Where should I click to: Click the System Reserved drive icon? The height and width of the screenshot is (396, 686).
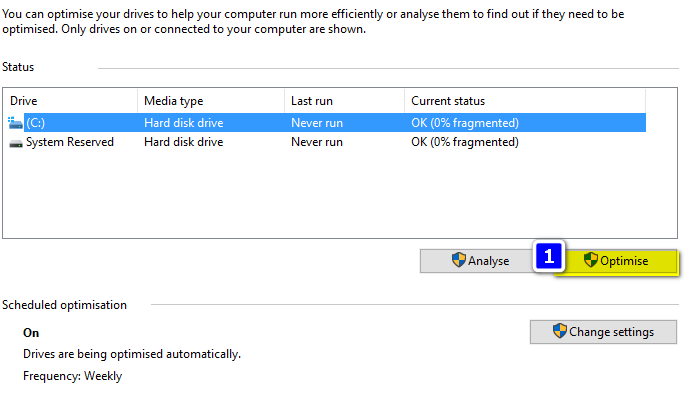16,143
